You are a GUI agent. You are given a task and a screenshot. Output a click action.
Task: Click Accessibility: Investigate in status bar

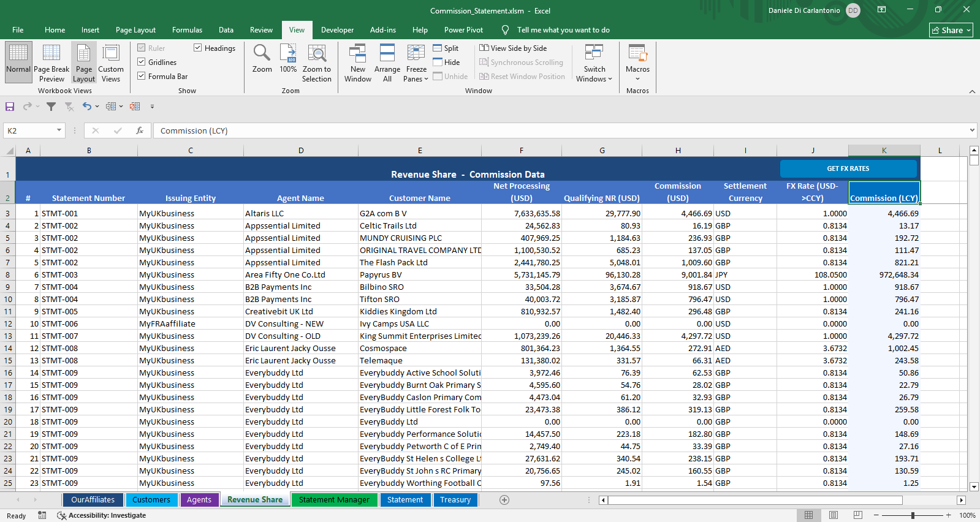point(102,515)
